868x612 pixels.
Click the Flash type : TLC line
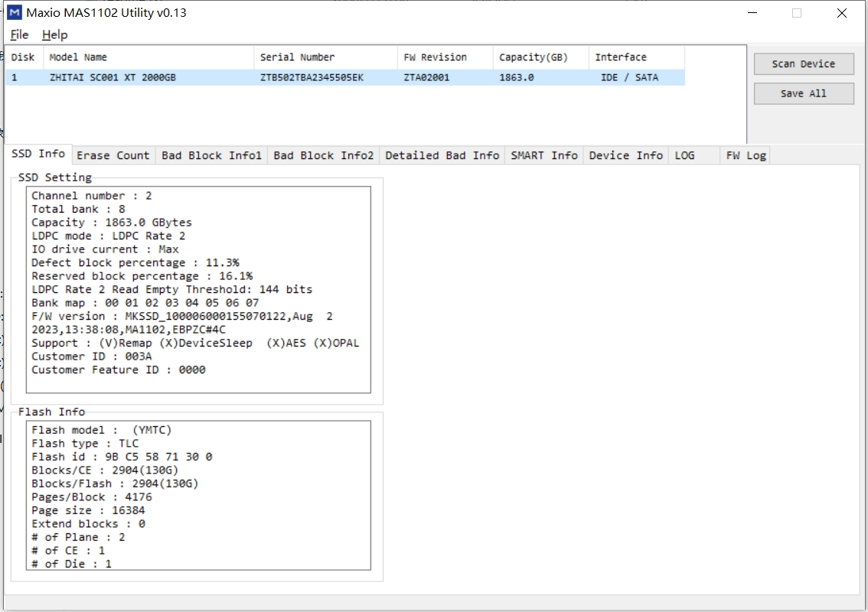pos(85,444)
